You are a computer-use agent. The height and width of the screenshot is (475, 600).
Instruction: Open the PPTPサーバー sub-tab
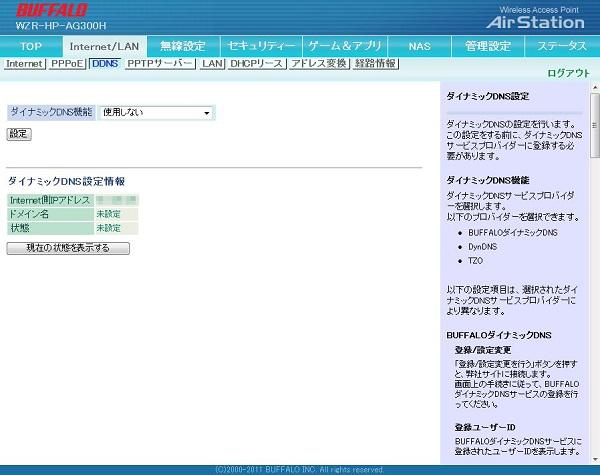click(160, 63)
